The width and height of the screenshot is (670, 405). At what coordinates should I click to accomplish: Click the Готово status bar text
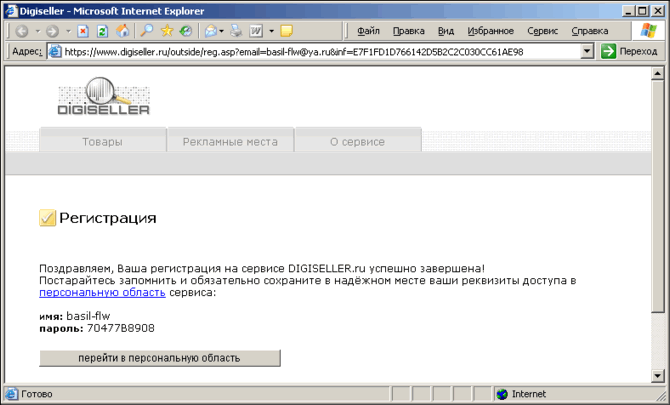coord(37,394)
